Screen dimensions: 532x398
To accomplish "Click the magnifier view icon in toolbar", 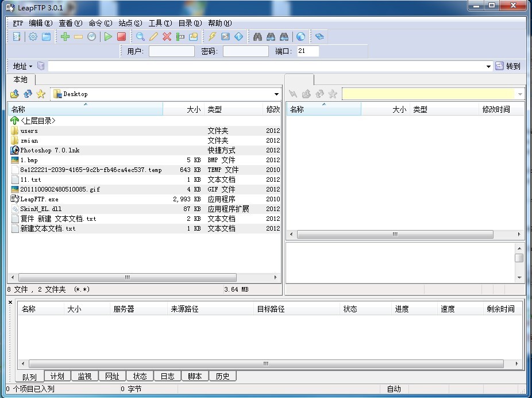I will tap(140, 37).
